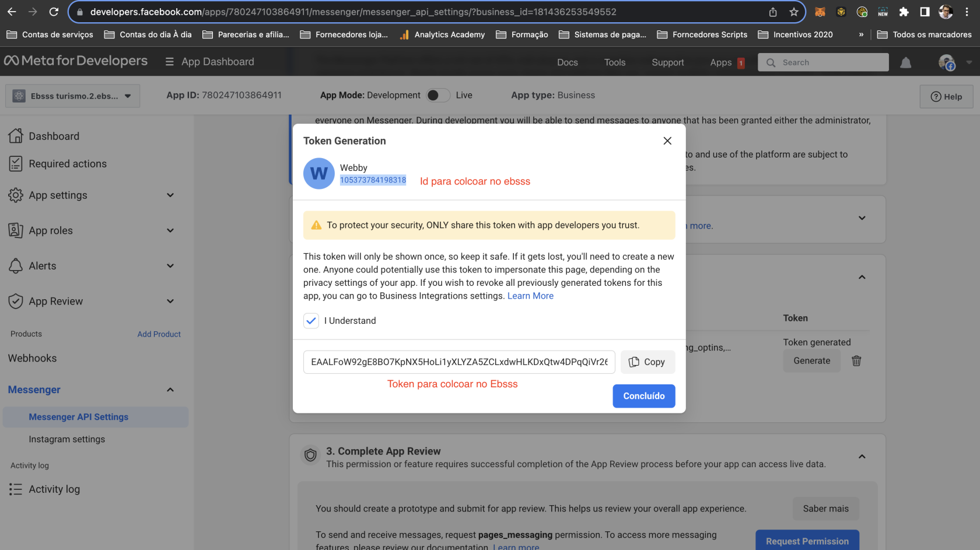The image size is (980, 550).
Task: Click the App Review shield icon
Action: click(x=16, y=301)
